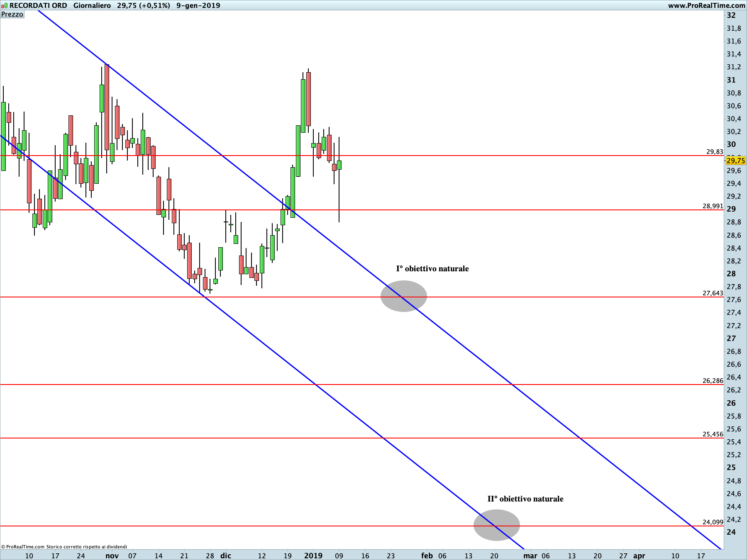Viewport: 747px width, 560px height.
Task: Click the 'I° obiettivo naturale' annotation
Action: point(432,268)
